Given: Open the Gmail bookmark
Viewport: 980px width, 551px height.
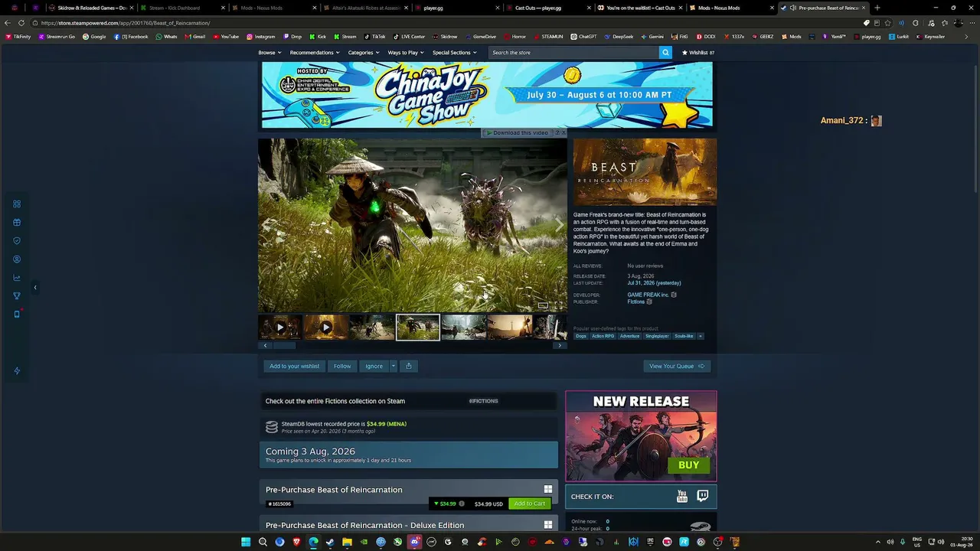Looking at the screenshot, I should (x=194, y=37).
